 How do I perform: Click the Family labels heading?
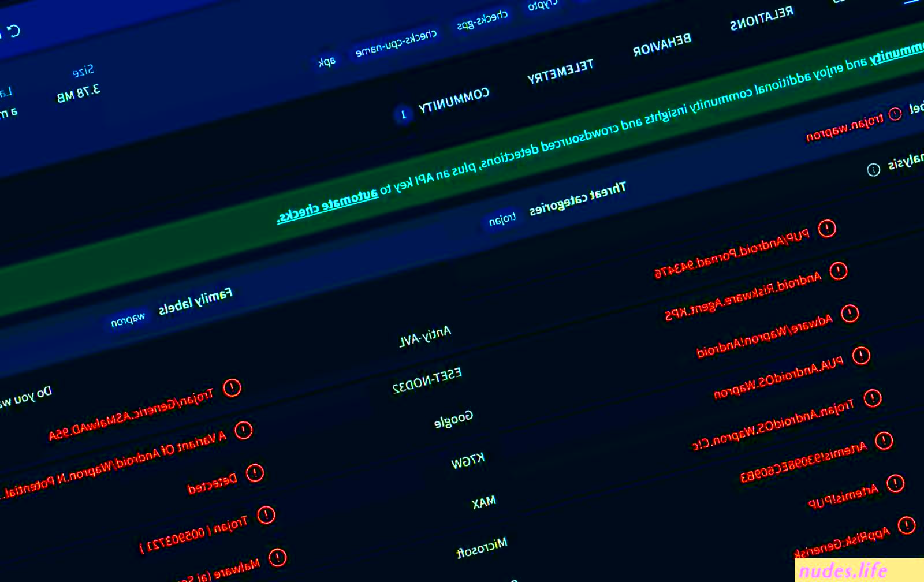pos(195,301)
